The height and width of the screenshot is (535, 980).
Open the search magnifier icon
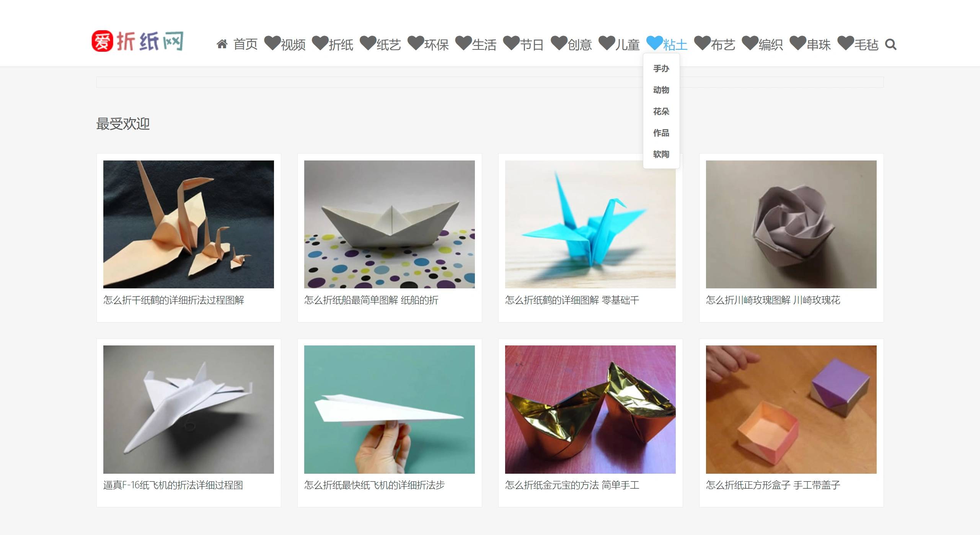pos(891,44)
